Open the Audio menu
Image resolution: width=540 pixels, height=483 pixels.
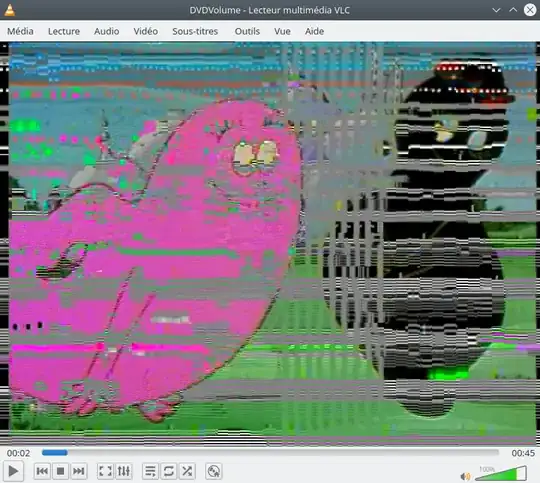click(107, 31)
